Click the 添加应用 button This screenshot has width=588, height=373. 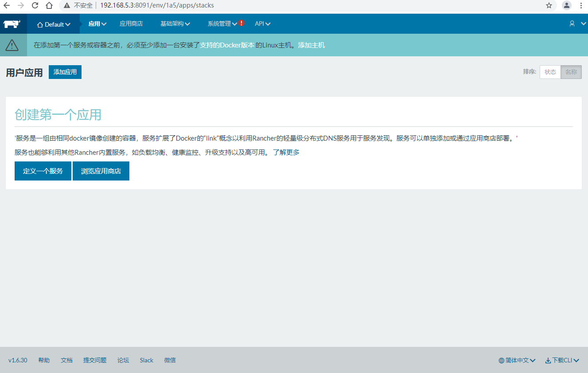pos(65,72)
